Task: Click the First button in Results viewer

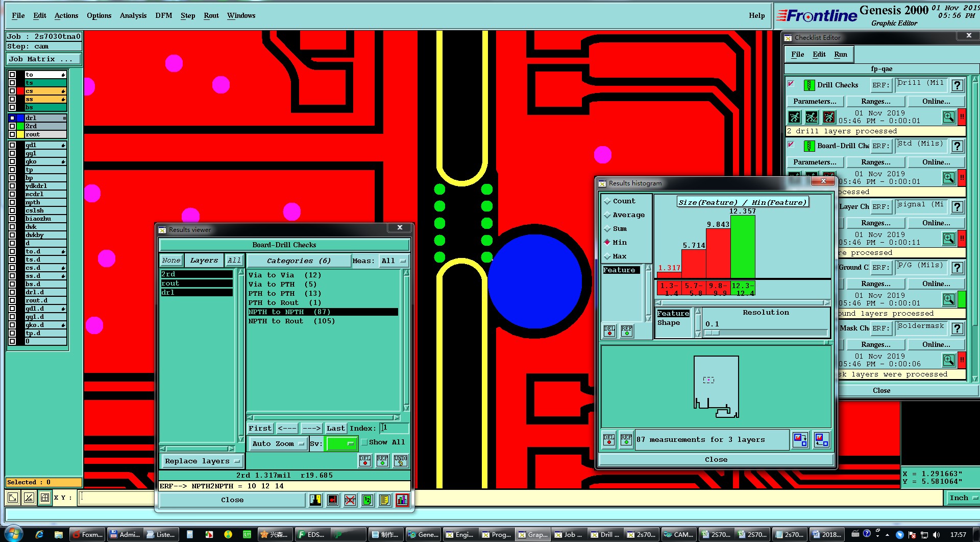Action: 260,428
